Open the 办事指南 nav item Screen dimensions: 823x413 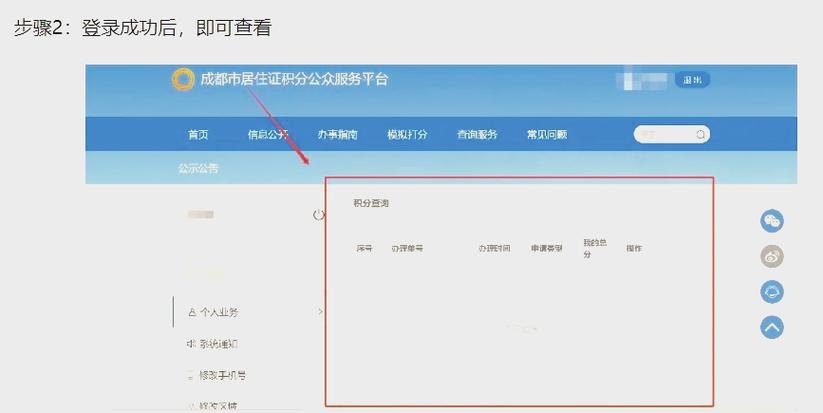pos(337,134)
